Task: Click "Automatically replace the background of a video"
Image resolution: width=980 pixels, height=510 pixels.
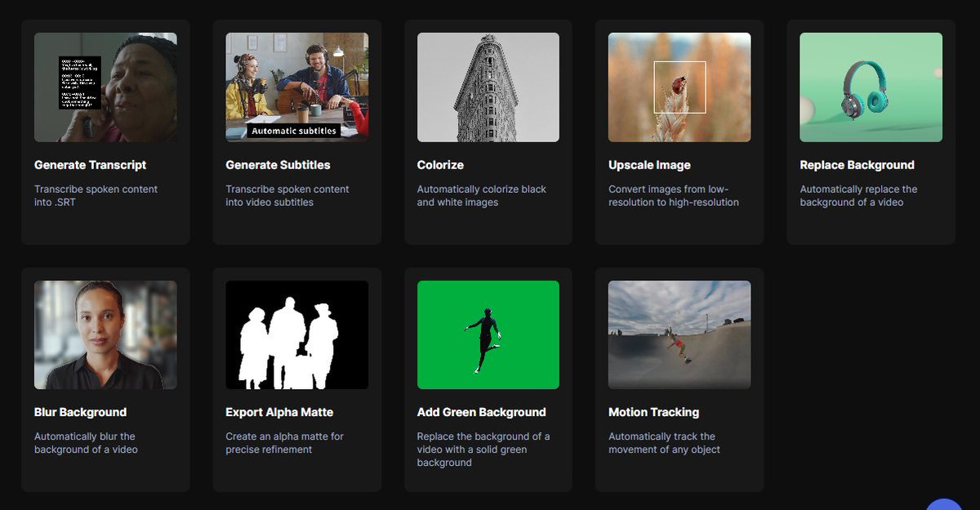Action: [858, 195]
